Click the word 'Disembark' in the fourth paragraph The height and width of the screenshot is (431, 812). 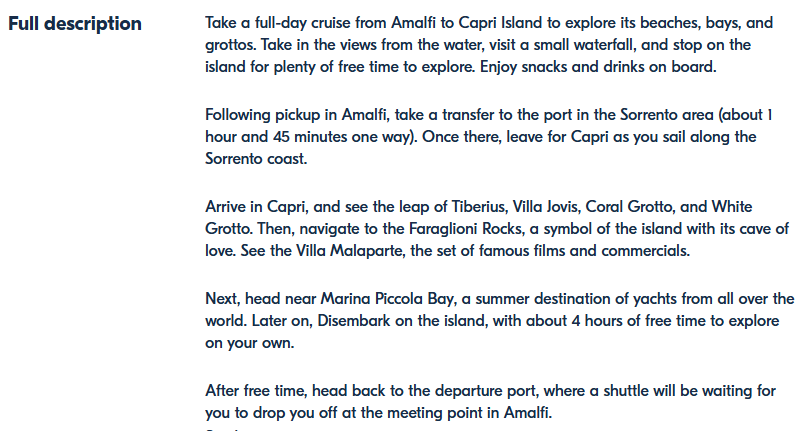coord(354,321)
